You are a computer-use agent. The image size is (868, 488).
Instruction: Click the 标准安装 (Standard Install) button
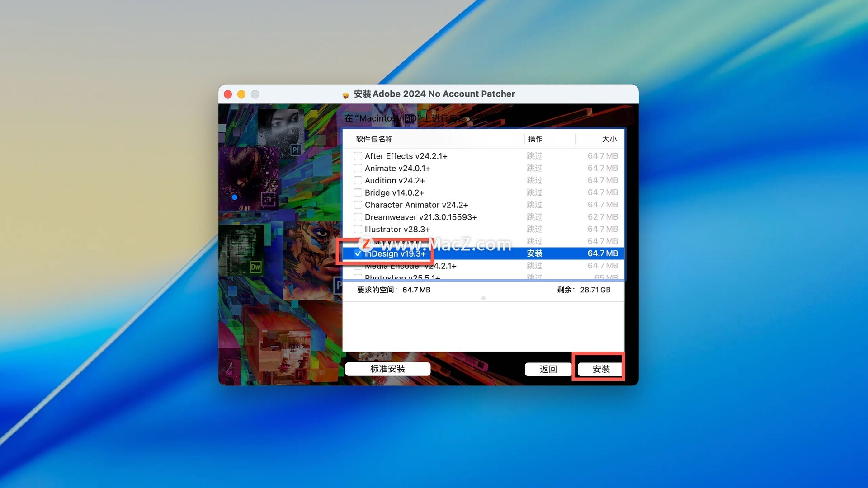[x=387, y=369]
